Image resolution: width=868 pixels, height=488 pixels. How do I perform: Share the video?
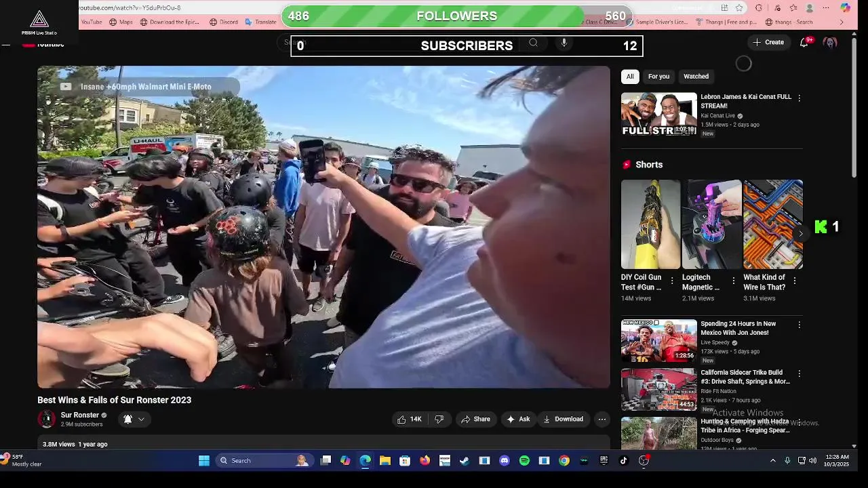click(x=476, y=419)
